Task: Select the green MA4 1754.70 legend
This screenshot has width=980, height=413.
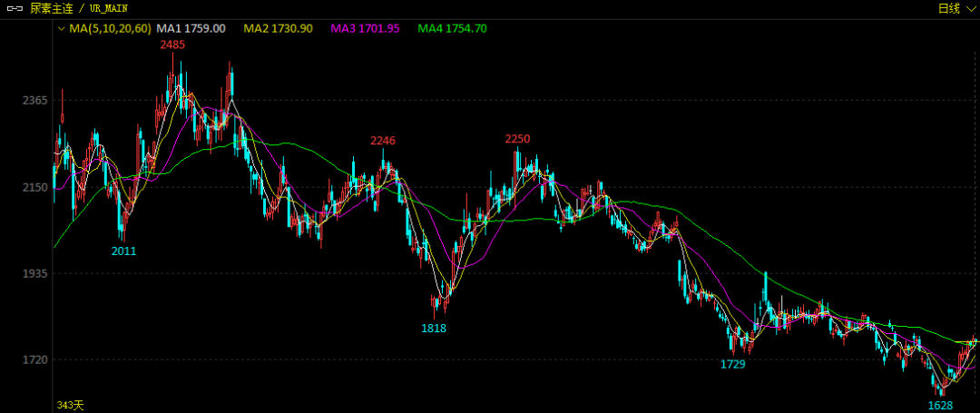Action: tap(452, 29)
